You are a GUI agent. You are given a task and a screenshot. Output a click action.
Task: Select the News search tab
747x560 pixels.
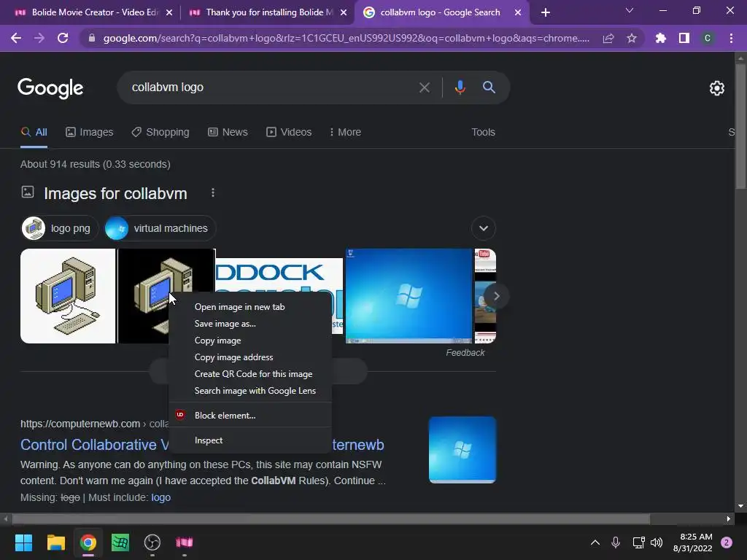click(228, 132)
